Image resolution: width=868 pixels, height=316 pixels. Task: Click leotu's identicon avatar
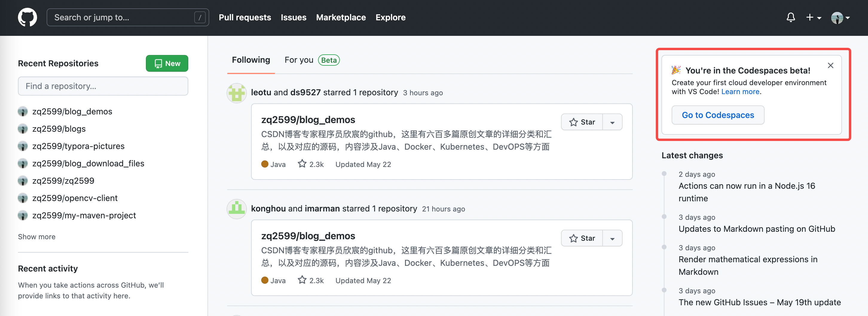[x=236, y=93]
